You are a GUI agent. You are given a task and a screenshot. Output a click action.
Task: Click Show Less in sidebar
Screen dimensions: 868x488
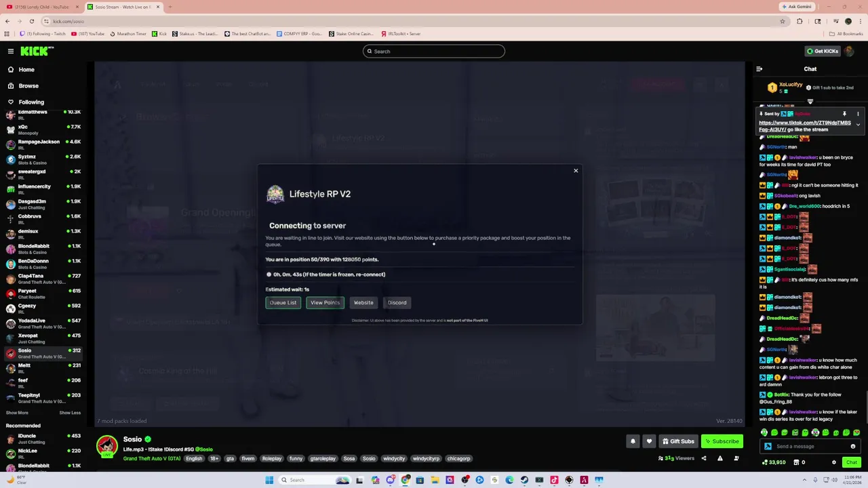tap(70, 413)
